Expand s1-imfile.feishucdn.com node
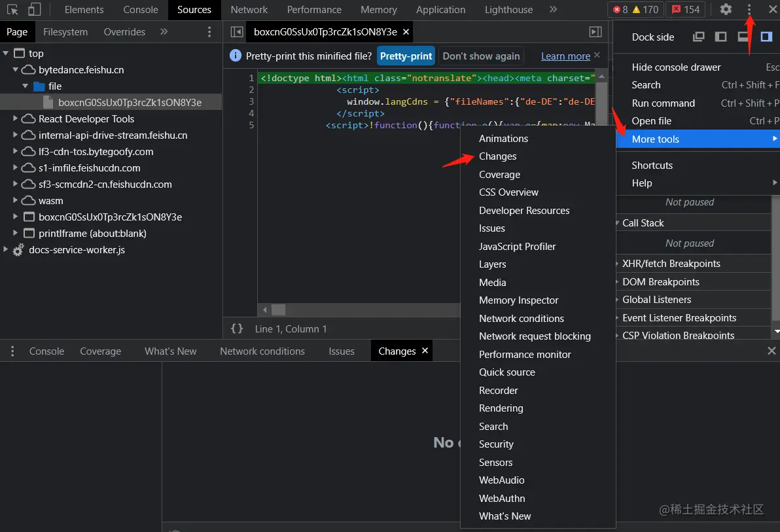This screenshot has height=532, width=780. click(x=16, y=168)
